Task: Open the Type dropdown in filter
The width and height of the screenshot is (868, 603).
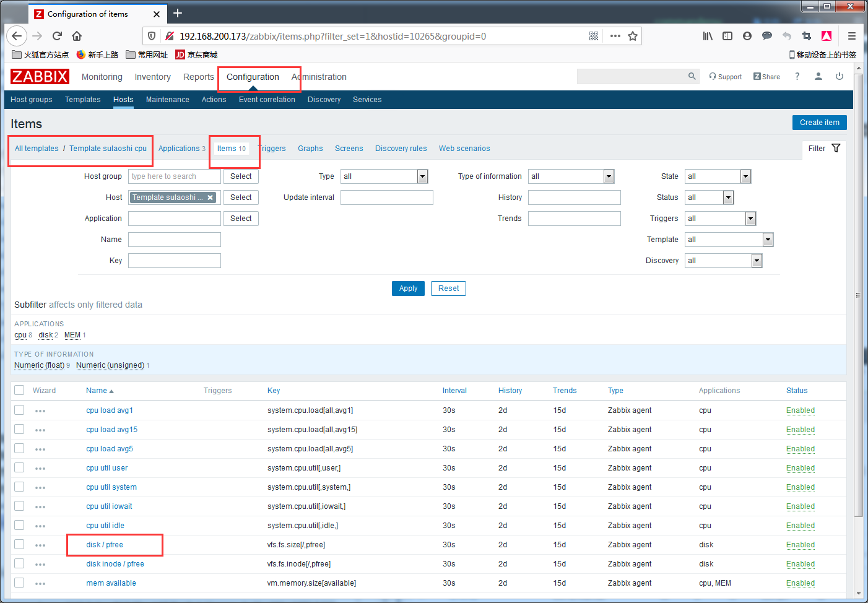Action: coord(384,176)
